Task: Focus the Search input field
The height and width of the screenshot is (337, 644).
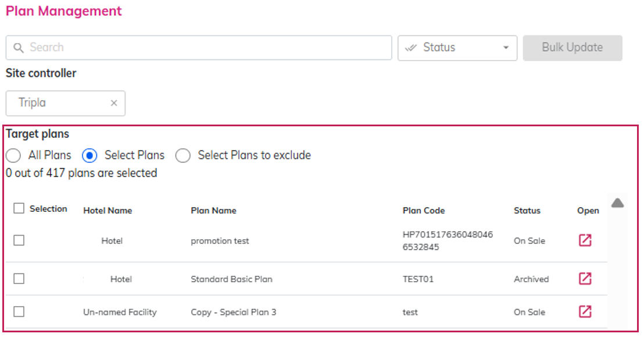Action: click(203, 48)
